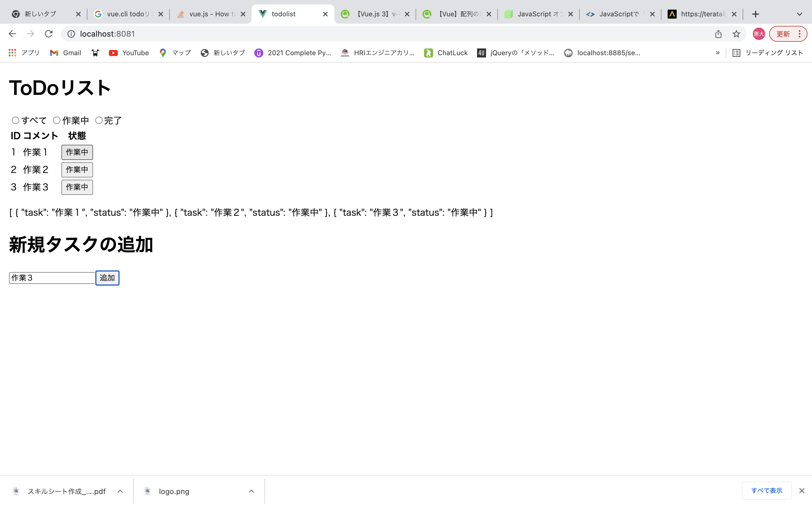Click the browser back arrow
The image size is (812, 507).
coord(12,34)
